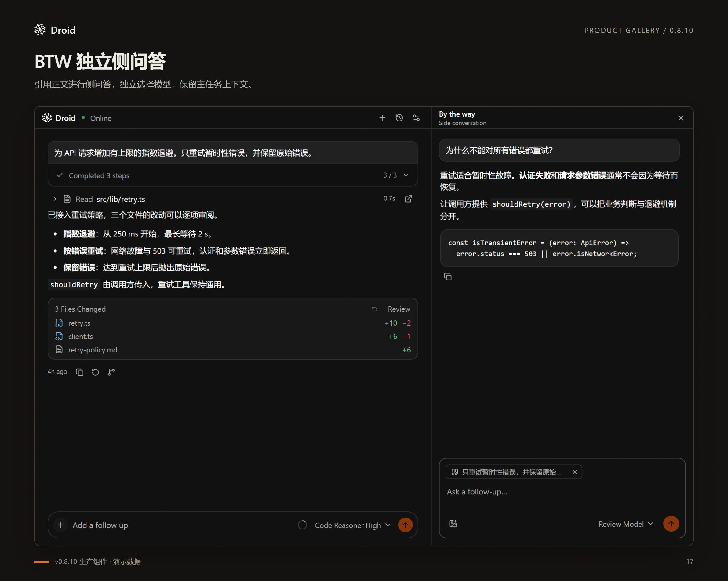
Task: Copy the main reply under 4h ago
Action: [x=79, y=372]
